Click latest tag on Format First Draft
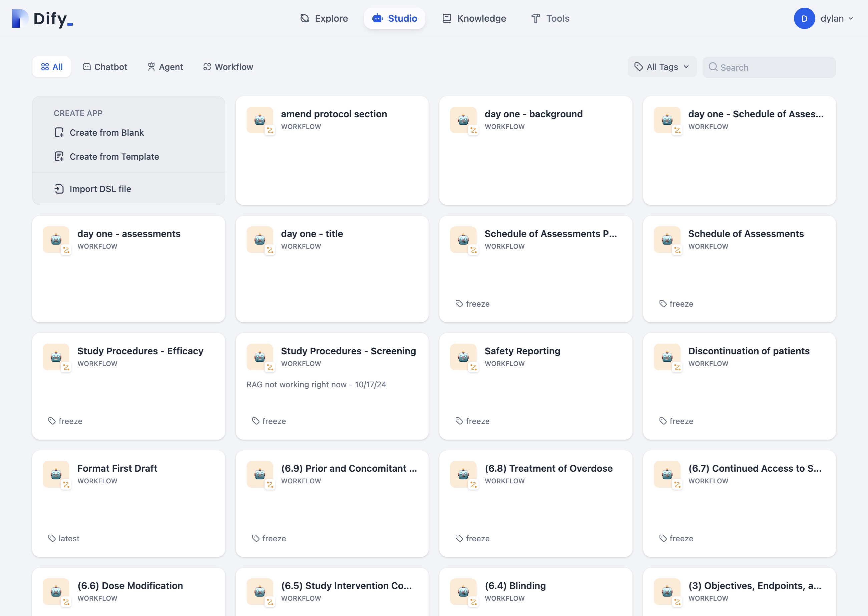The image size is (868, 616). pos(64,538)
